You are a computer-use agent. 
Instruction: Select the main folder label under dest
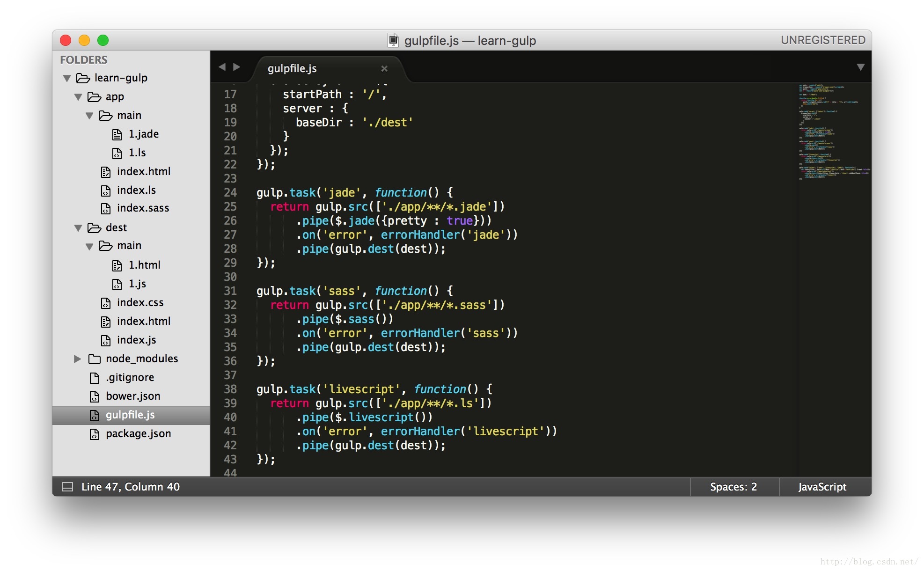click(x=129, y=245)
